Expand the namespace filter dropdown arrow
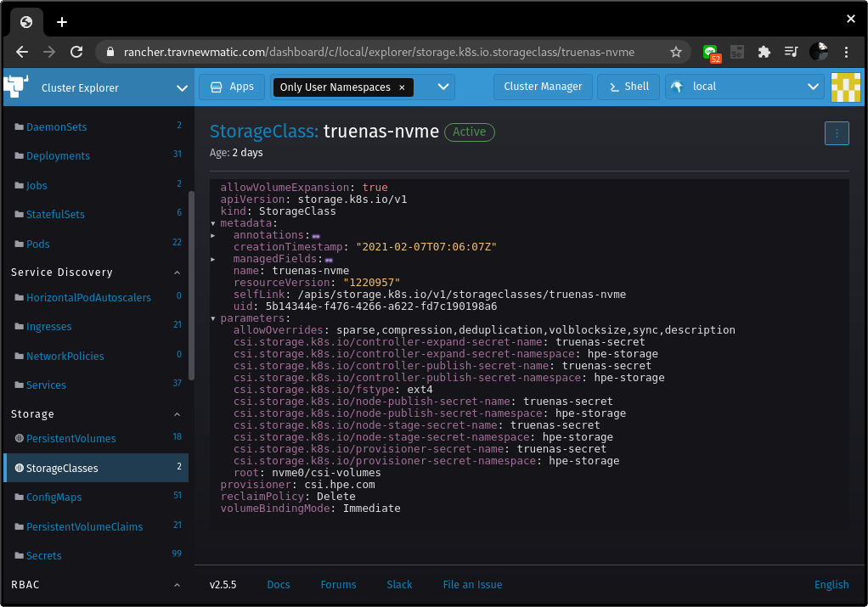 pyautogui.click(x=442, y=87)
